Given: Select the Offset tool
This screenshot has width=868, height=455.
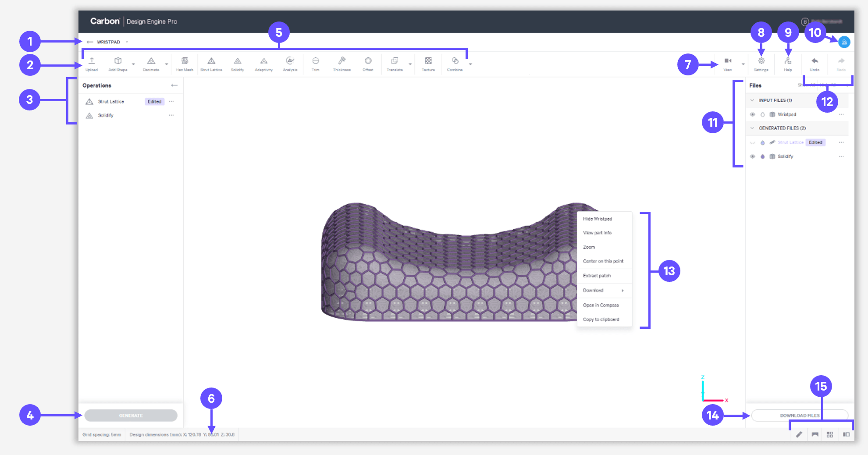Looking at the screenshot, I should [368, 64].
